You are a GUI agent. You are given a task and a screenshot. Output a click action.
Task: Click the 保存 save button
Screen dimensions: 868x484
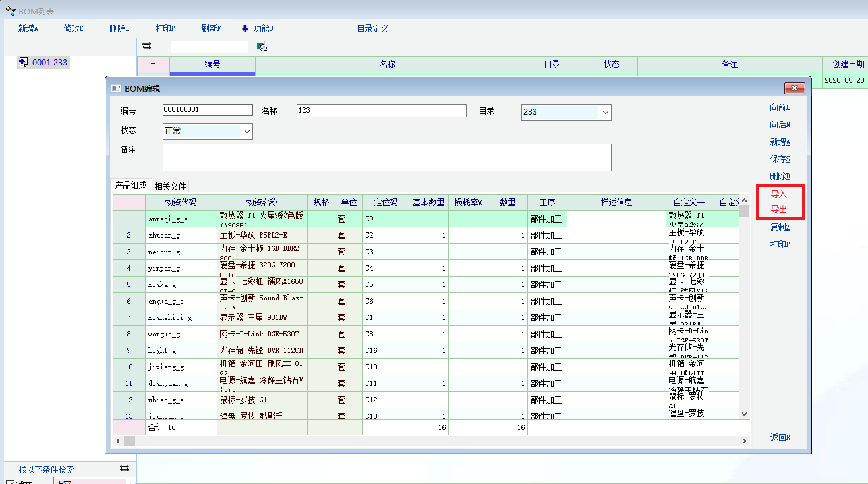[x=780, y=159]
